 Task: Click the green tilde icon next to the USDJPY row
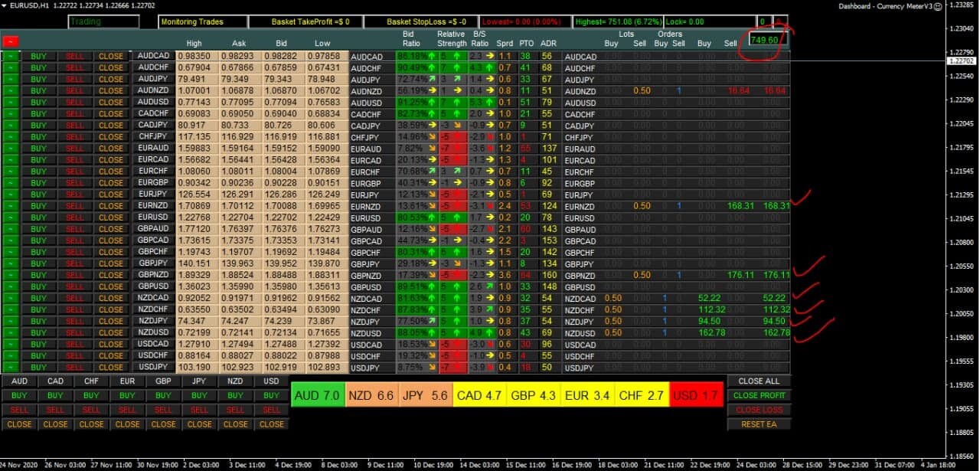click(x=11, y=368)
